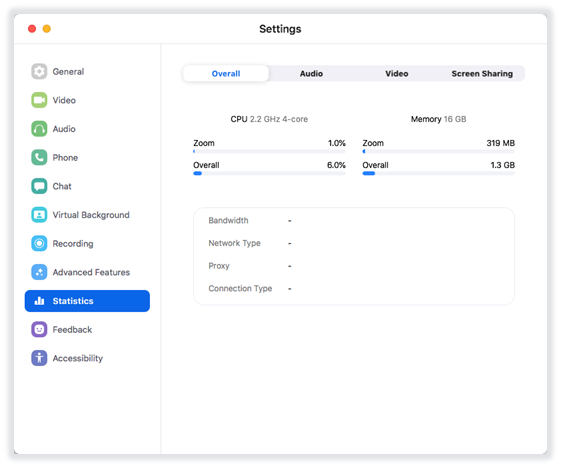Viewport: 561px width, 468px height.
Task: Open Recording settings label
Action: (73, 244)
